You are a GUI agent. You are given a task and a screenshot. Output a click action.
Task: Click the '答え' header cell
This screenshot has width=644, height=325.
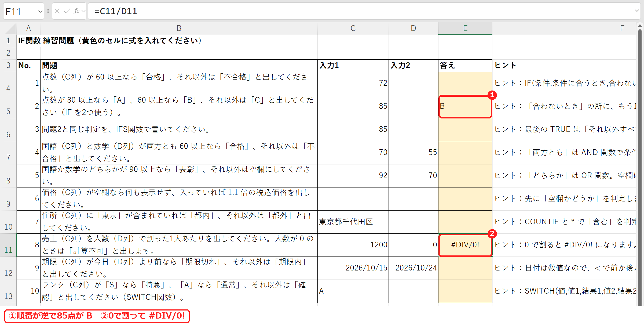click(465, 66)
